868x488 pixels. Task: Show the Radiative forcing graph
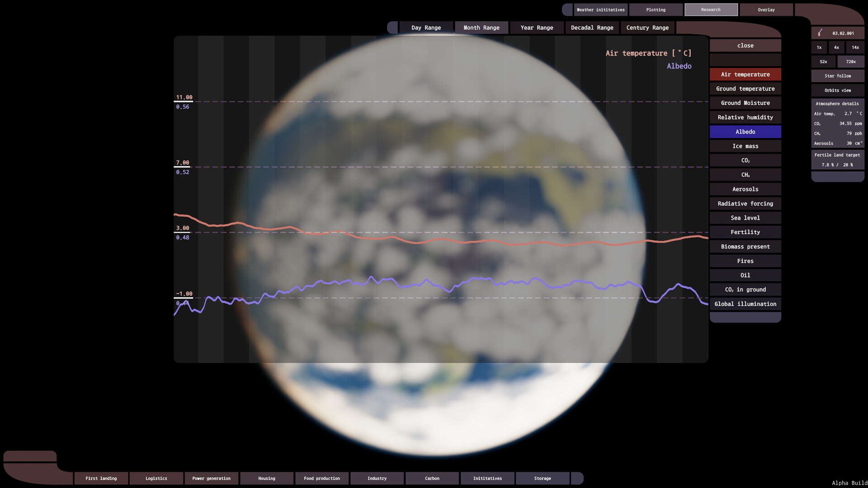point(745,203)
